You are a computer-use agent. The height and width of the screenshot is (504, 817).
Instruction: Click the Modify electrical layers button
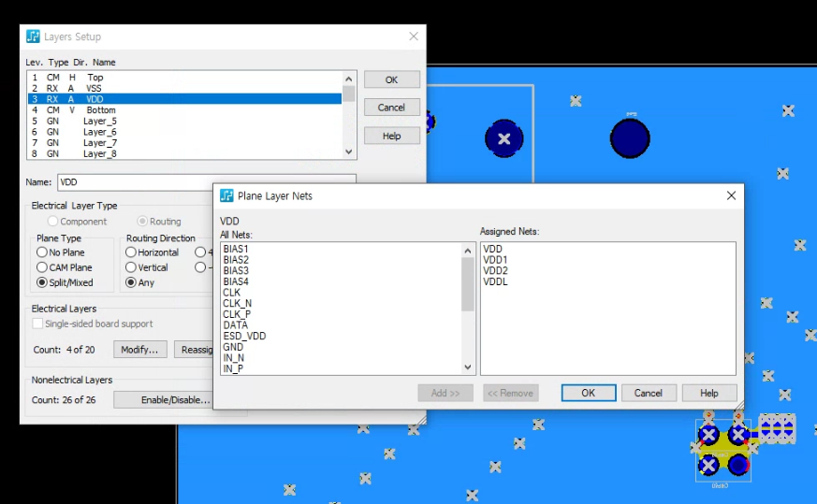coord(140,349)
